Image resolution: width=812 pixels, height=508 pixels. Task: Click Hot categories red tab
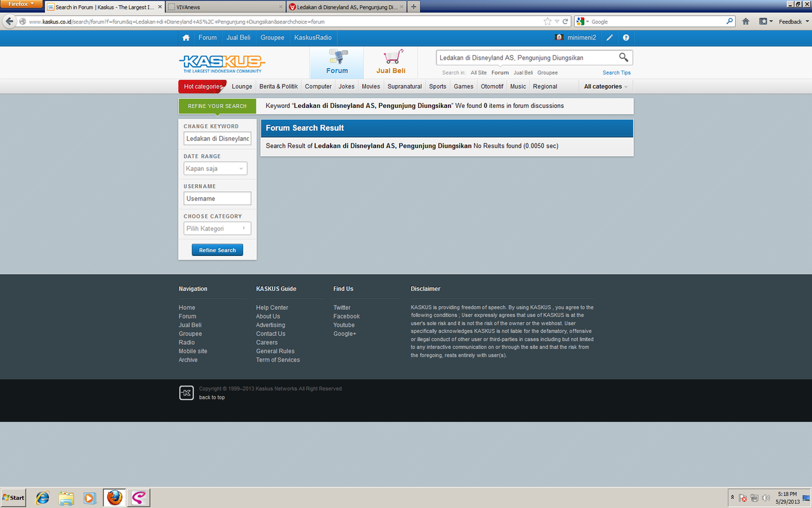click(202, 86)
